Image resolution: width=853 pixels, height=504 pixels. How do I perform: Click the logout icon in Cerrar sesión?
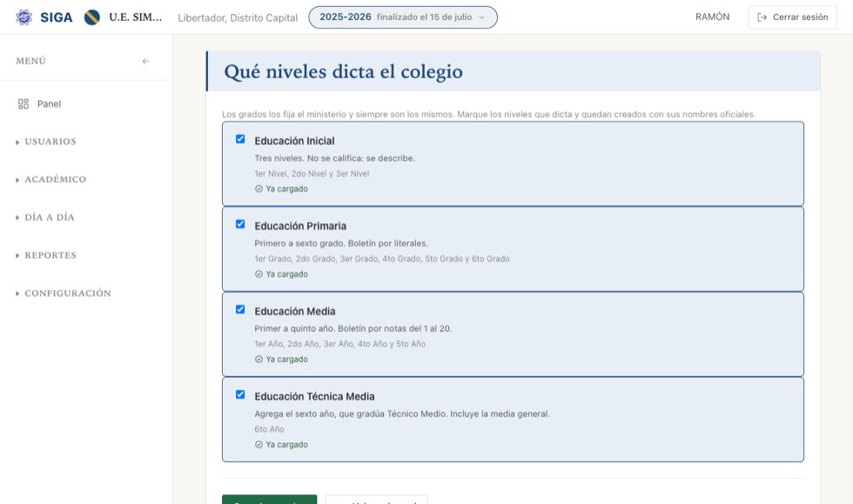point(762,17)
